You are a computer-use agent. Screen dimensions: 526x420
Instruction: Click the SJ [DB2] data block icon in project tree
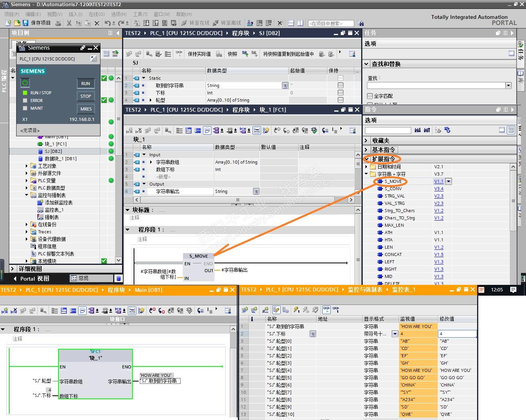click(41, 151)
